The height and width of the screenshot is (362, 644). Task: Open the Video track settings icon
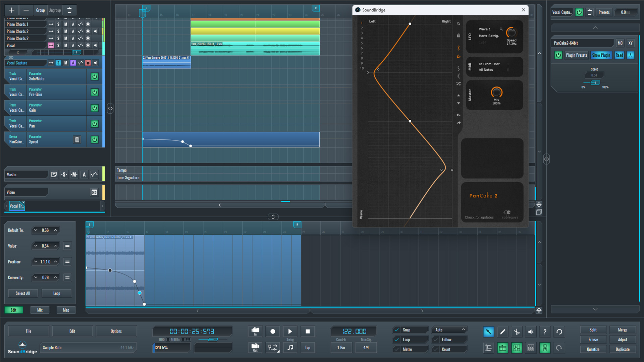(94, 192)
